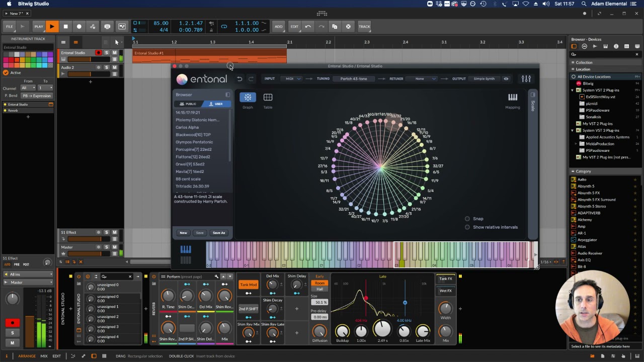Screen dimensions: 644x362
Task: Mute the Entonal Studio track
Action: 114,53
